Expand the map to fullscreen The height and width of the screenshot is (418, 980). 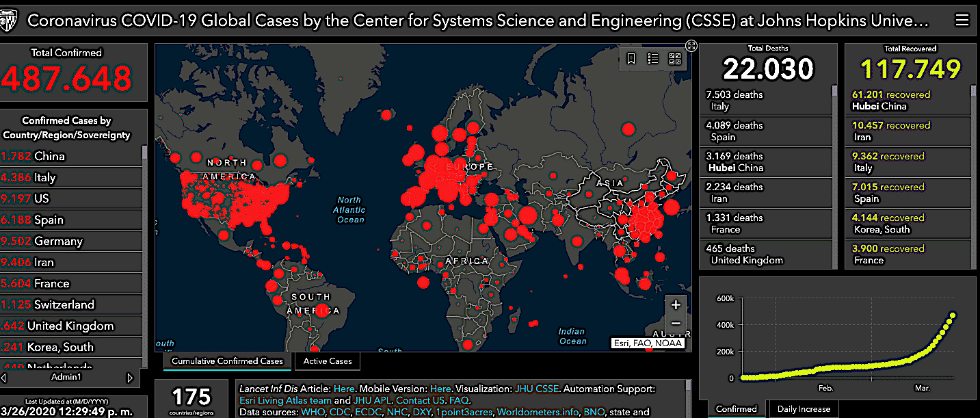[691, 46]
